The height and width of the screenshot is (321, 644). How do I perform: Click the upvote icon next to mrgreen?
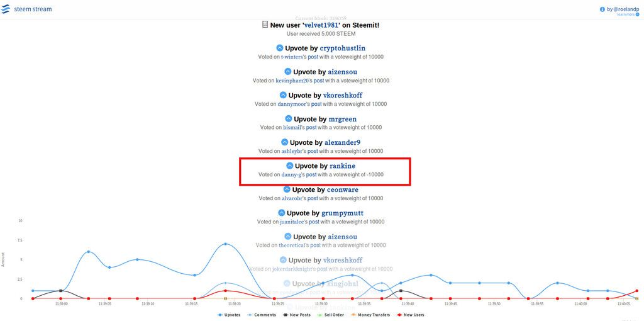[288, 119]
